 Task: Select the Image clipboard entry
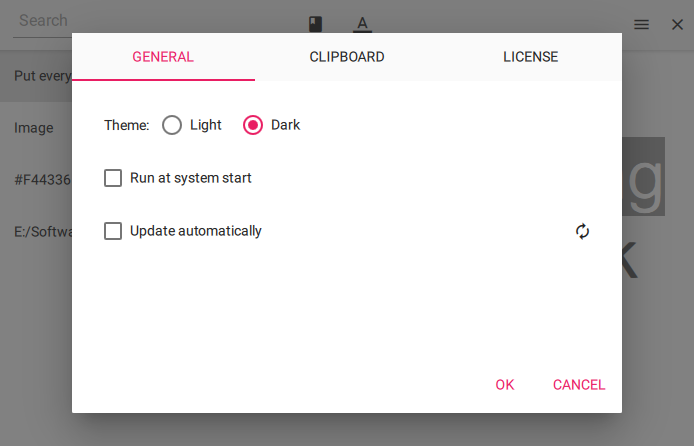[x=35, y=128]
